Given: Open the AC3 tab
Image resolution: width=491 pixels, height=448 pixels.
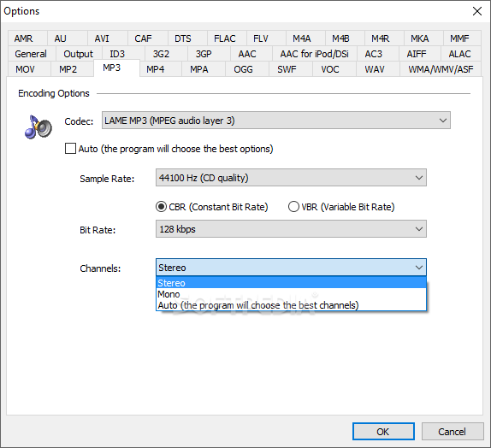Looking at the screenshot, I should (377, 54).
